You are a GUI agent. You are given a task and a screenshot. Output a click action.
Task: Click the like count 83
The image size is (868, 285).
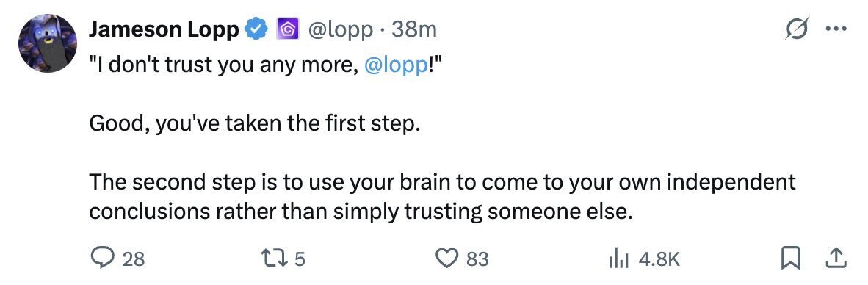pyautogui.click(x=477, y=259)
